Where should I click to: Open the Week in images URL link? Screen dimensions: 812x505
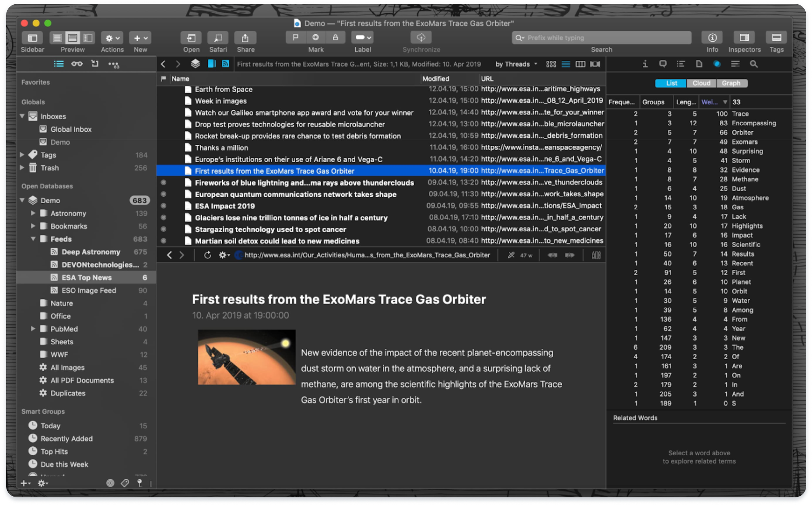(542, 101)
